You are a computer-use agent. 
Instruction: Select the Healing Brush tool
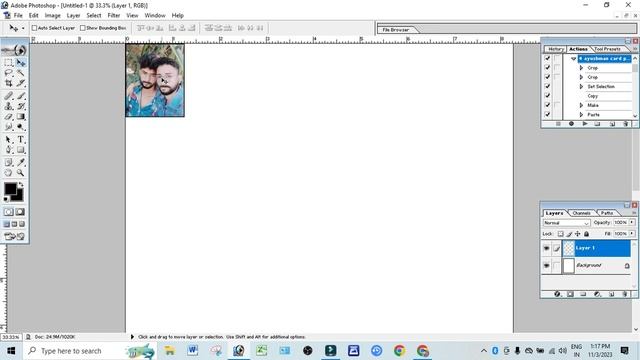point(8,96)
